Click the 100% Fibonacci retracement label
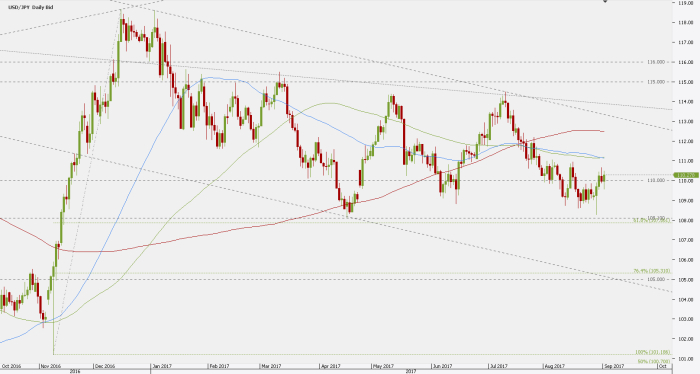700x374 pixels. 653,353
